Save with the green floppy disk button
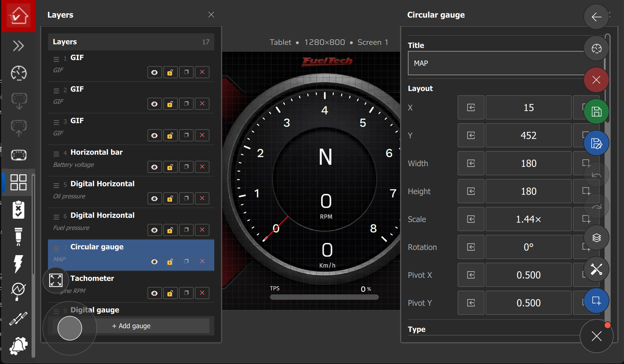Viewport: 624px width, 364px height. pos(596,112)
